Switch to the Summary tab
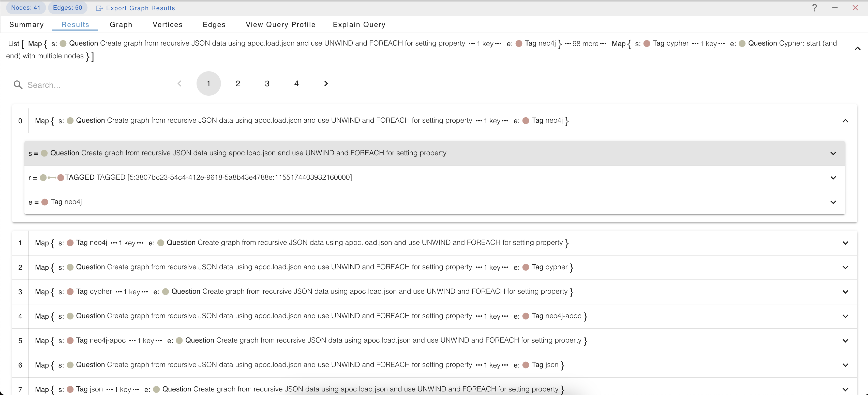 click(26, 24)
